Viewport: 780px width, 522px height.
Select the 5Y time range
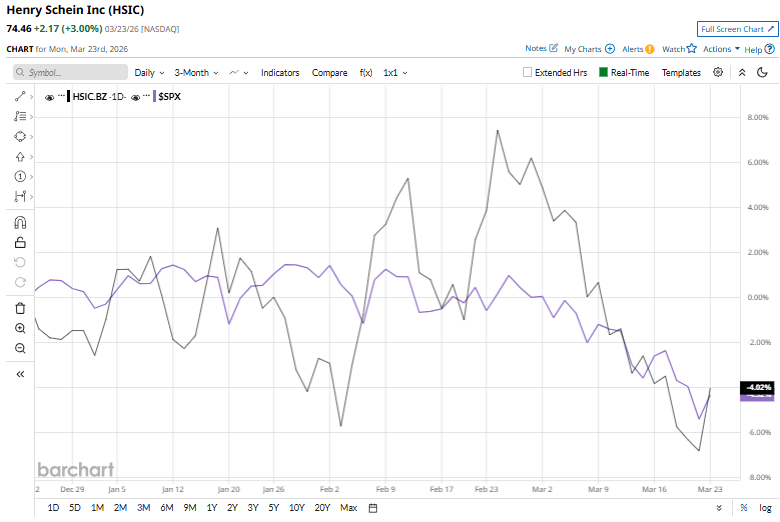(x=274, y=508)
